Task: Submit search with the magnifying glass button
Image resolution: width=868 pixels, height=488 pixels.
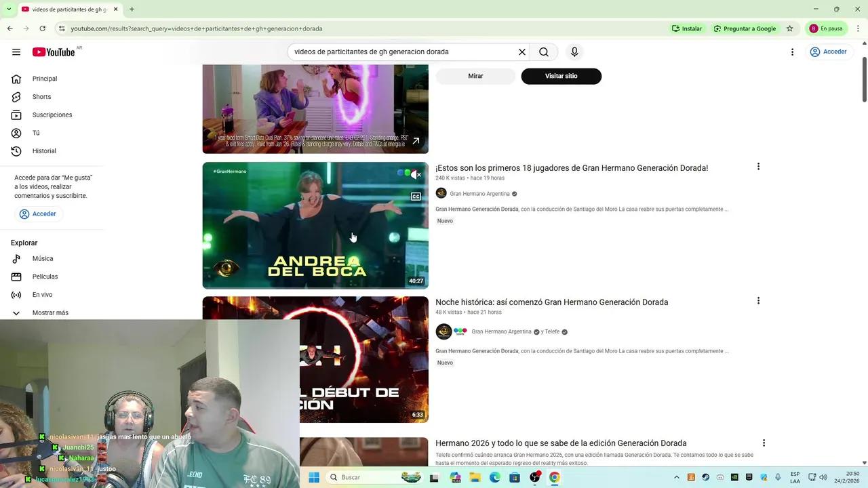Action: tap(544, 52)
